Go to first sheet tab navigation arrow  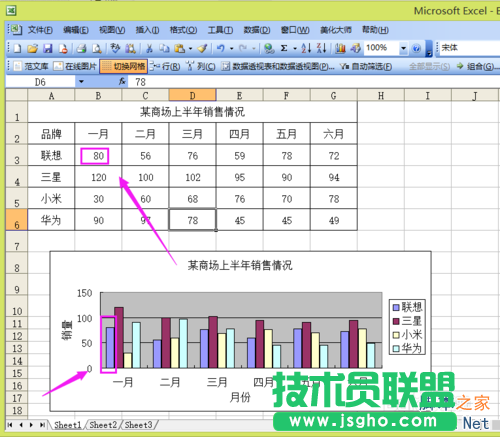[10, 425]
